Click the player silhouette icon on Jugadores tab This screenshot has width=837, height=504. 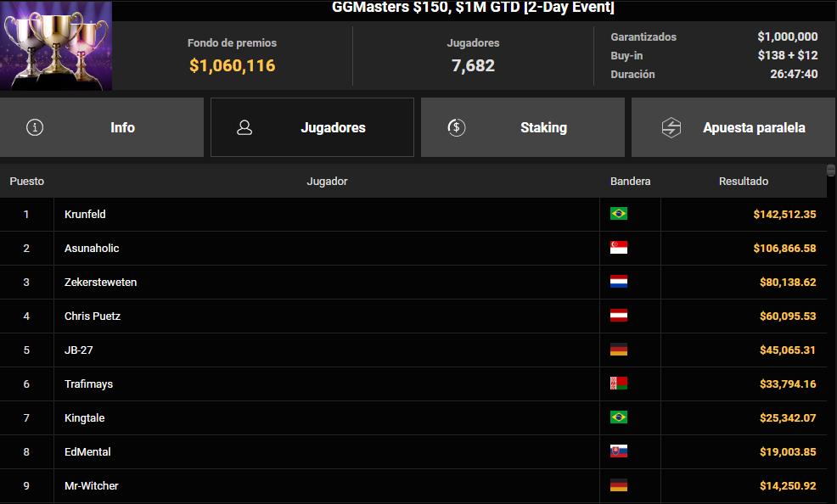(x=244, y=127)
